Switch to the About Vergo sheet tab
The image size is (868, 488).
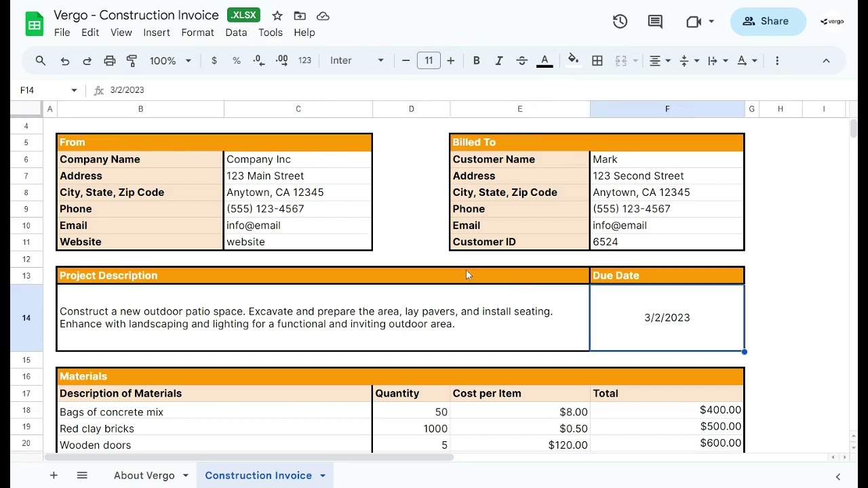[144, 476]
